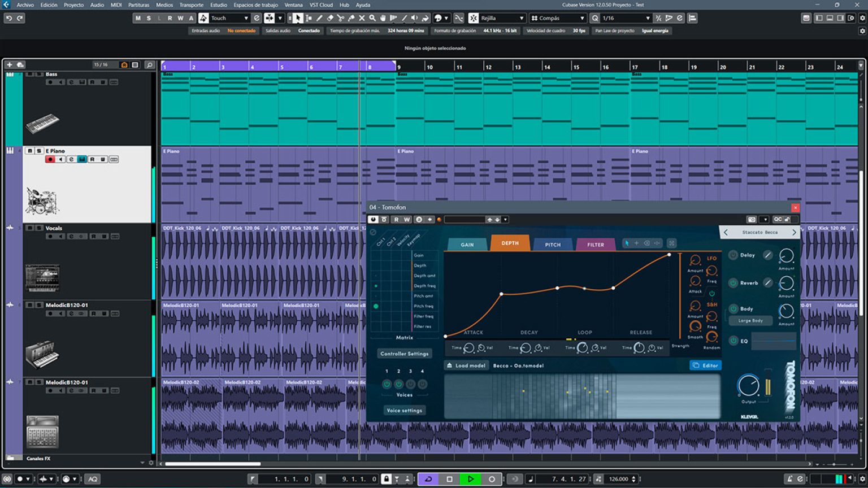Select the Line drawing tool

pyautogui.click(x=404, y=18)
